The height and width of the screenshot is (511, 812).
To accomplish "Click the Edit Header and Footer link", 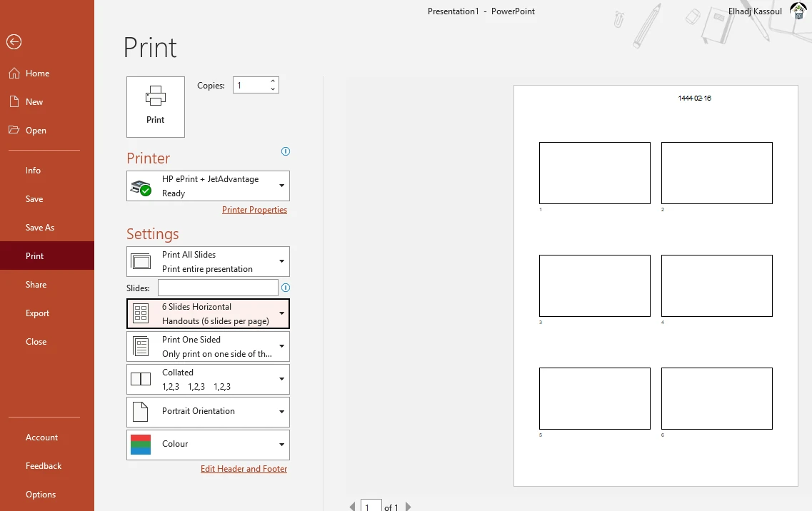I will coord(244,469).
